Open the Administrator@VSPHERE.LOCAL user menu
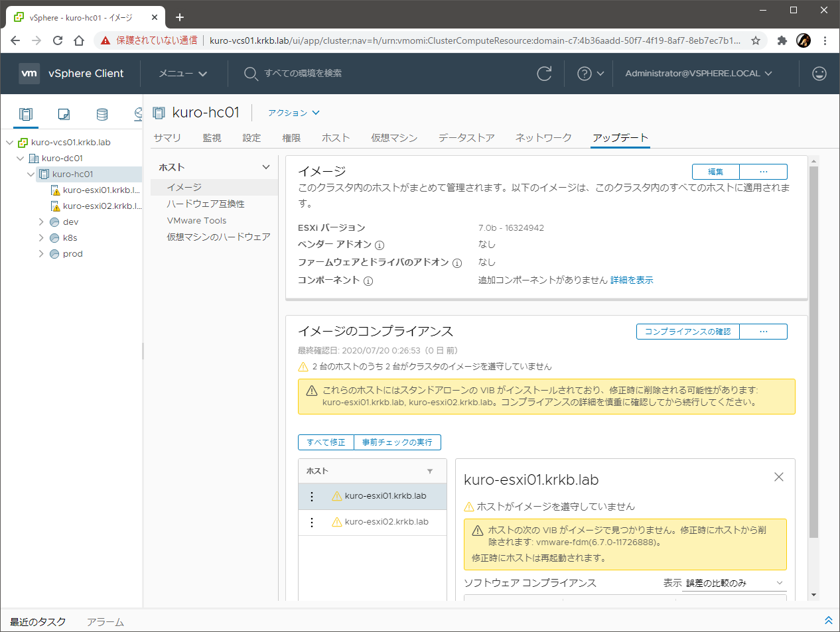 698,74
